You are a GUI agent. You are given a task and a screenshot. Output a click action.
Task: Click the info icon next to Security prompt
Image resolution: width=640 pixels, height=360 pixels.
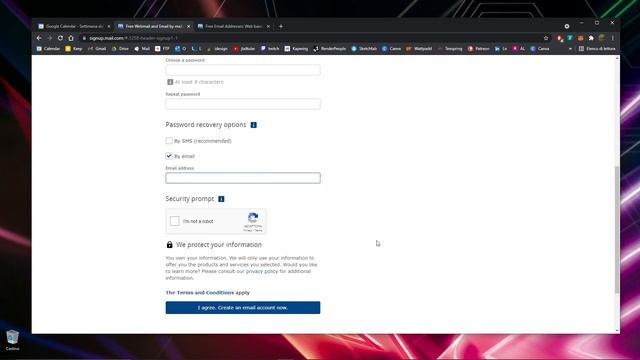point(221,199)
